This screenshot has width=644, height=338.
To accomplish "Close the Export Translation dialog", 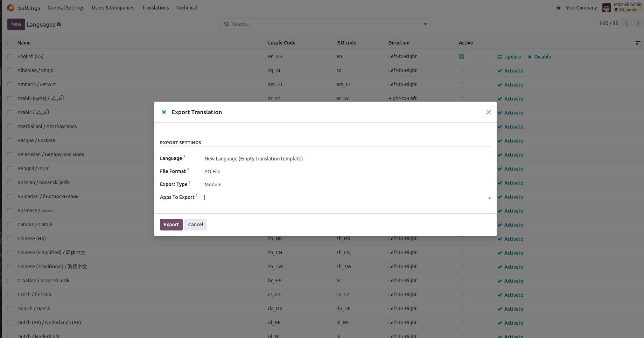I will [488, 112].
